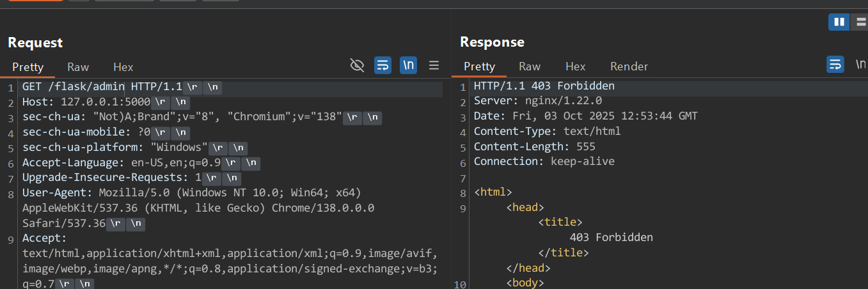
Task: Switch to the stacked top/bottom layout icon
Action: click(x=861, y=22)
